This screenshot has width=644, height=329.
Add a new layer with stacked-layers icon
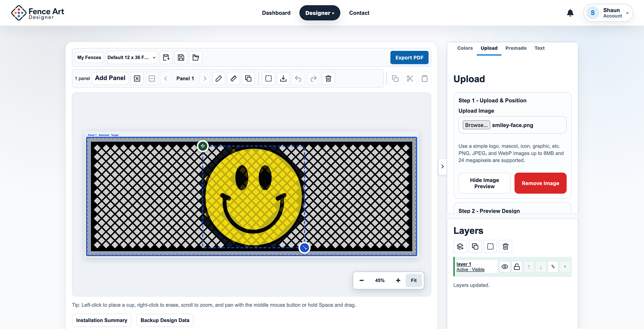[x=460, y=247]
